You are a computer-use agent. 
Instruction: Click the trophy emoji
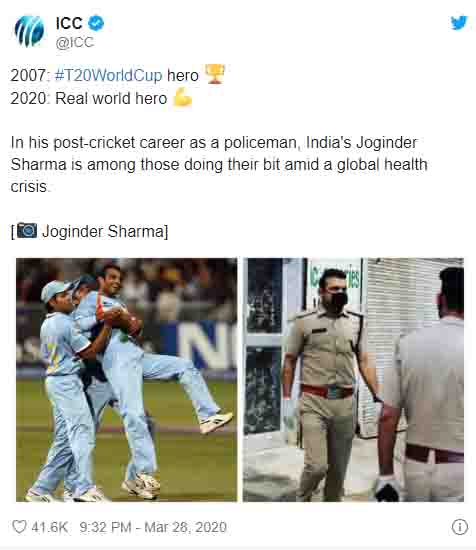[215, 74]
